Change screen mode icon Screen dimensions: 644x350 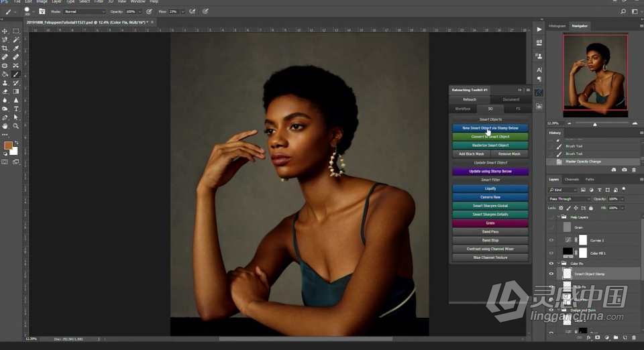(x=15, y=162)
